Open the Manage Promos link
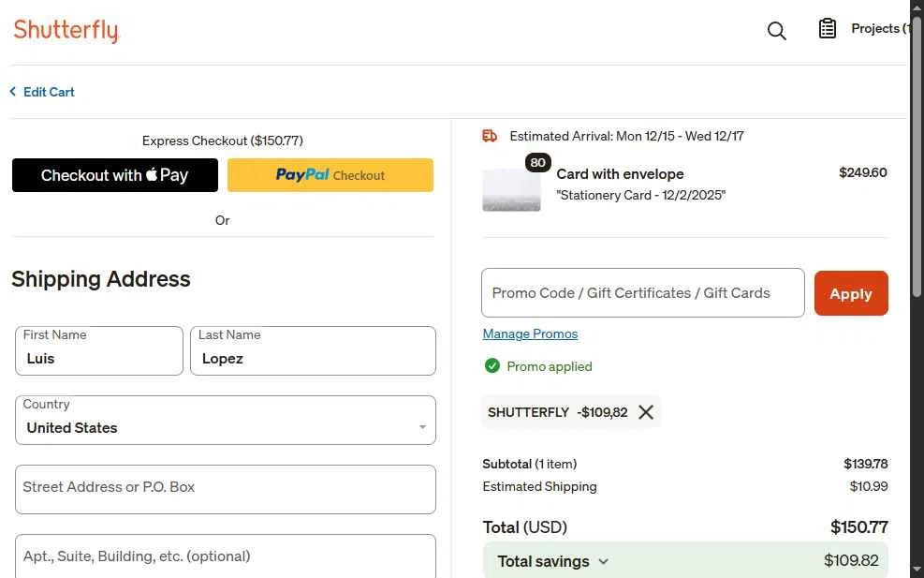Image resolution: width=924 pixels, height=578 pixels. pos(530,334)
